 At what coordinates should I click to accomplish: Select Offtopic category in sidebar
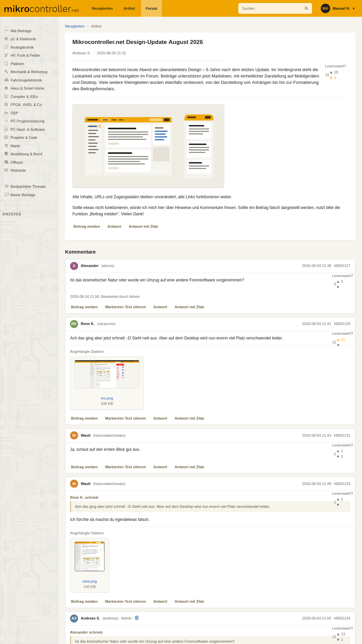click(x=17, y=162)
